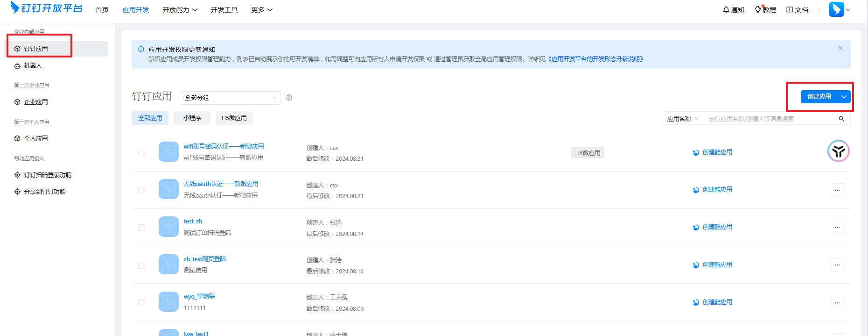This screenshot has width=868, height=336.
Task: Switch to the 全部应用 tab
Action: 150,118
